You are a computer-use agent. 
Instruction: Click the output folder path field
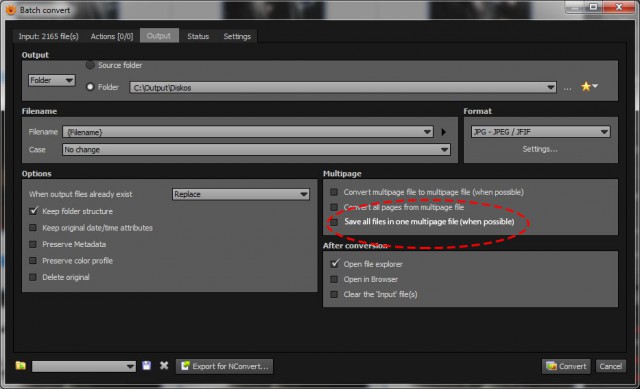click(x=343, y=87)
